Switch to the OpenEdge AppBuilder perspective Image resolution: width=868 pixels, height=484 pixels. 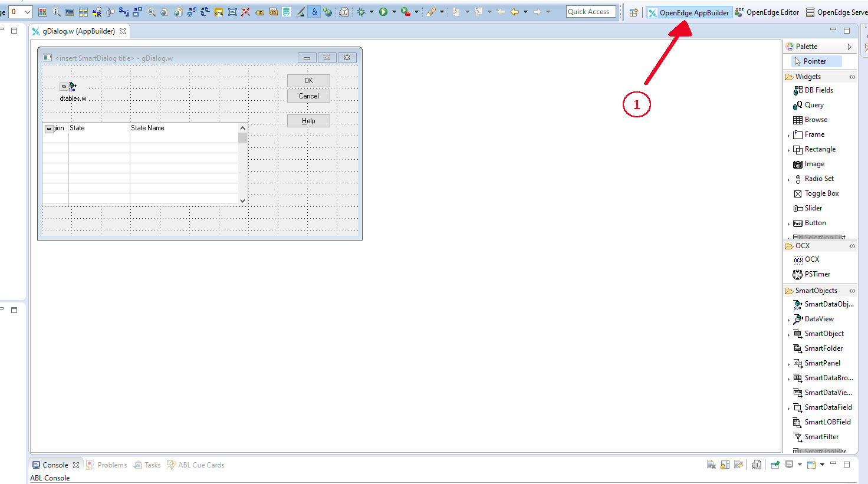click(x=689, y=12)
